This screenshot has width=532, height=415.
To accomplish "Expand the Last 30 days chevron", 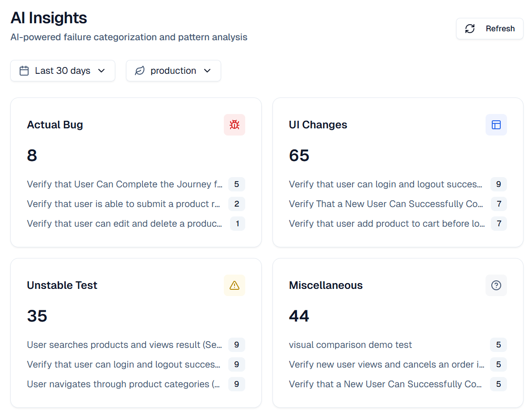I will 101,71.
